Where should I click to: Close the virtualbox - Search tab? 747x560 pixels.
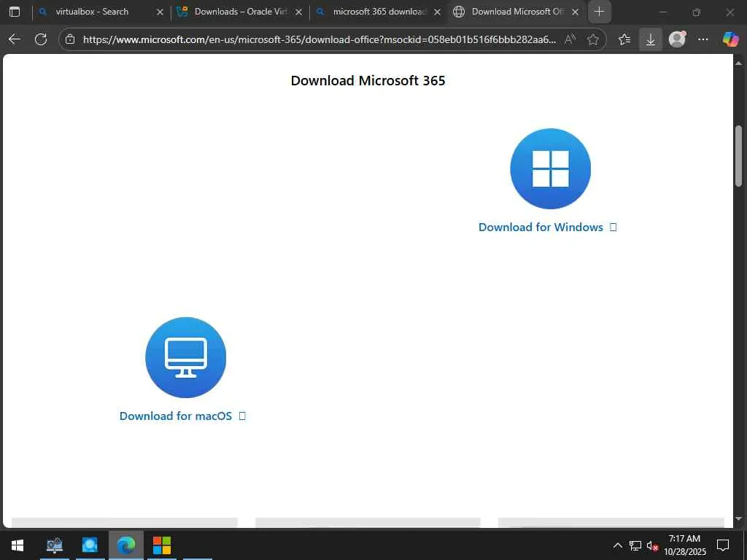pyautogui.click(x=160, y=12)
